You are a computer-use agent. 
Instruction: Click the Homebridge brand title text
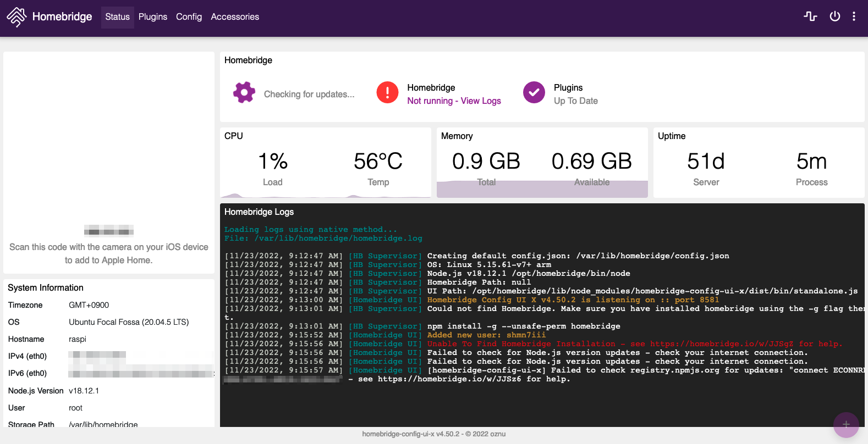62,17
